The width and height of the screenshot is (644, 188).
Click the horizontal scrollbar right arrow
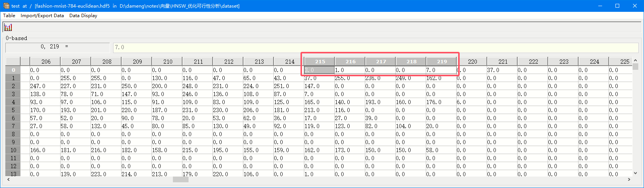(x=629, y=179)
